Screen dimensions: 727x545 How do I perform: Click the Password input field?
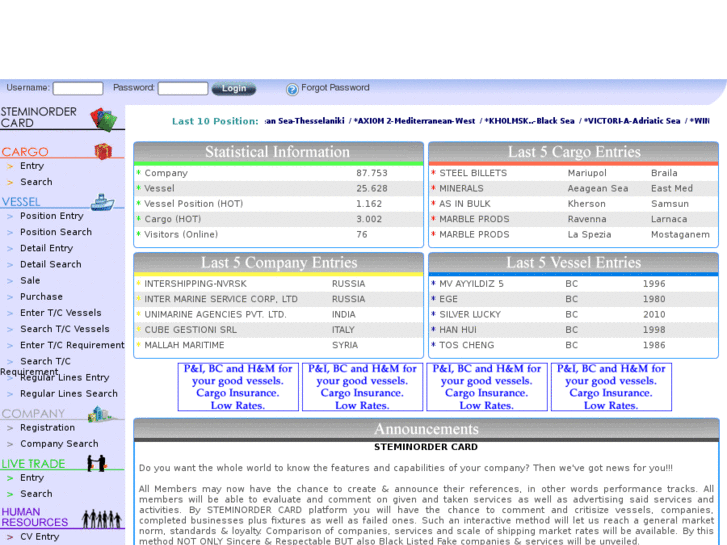coord(183,88)
